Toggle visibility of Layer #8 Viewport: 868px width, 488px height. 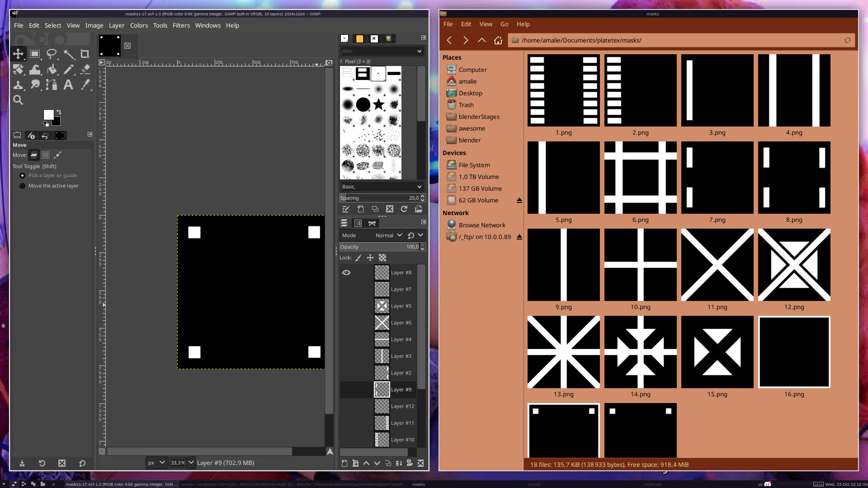(346, 272)
